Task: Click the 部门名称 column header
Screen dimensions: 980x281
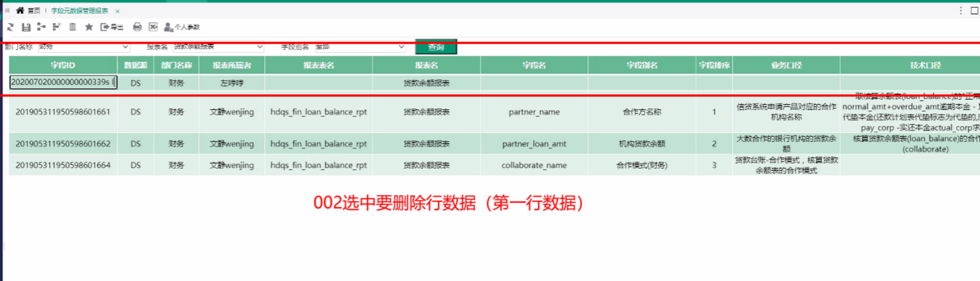Action: point(176,65)
